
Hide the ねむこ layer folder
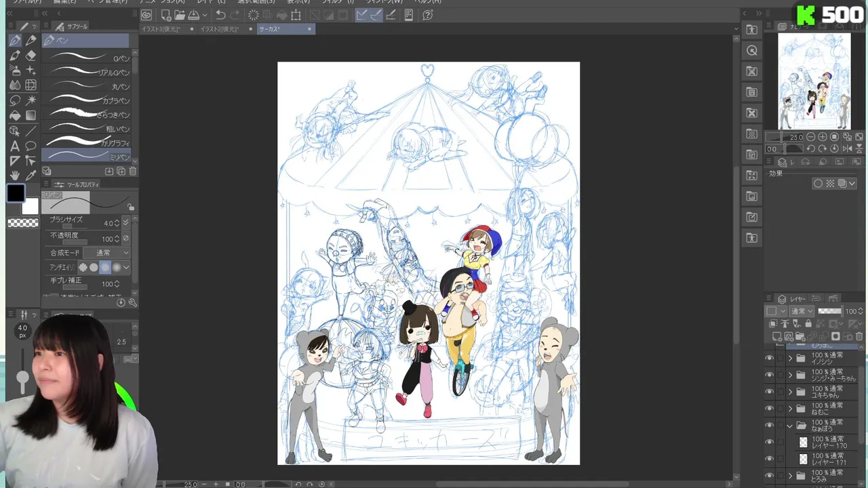[x=769, y=409]
